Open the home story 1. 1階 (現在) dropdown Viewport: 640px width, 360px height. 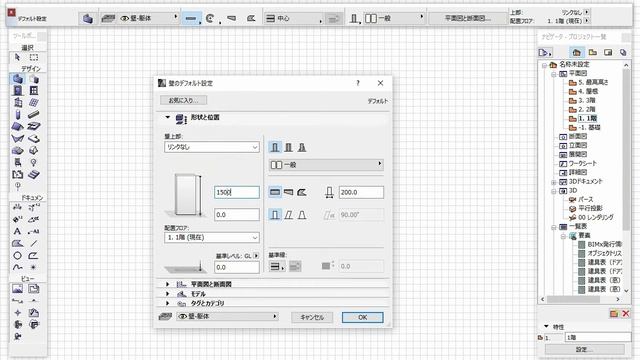pyautogui.click(x=211, y=237)
